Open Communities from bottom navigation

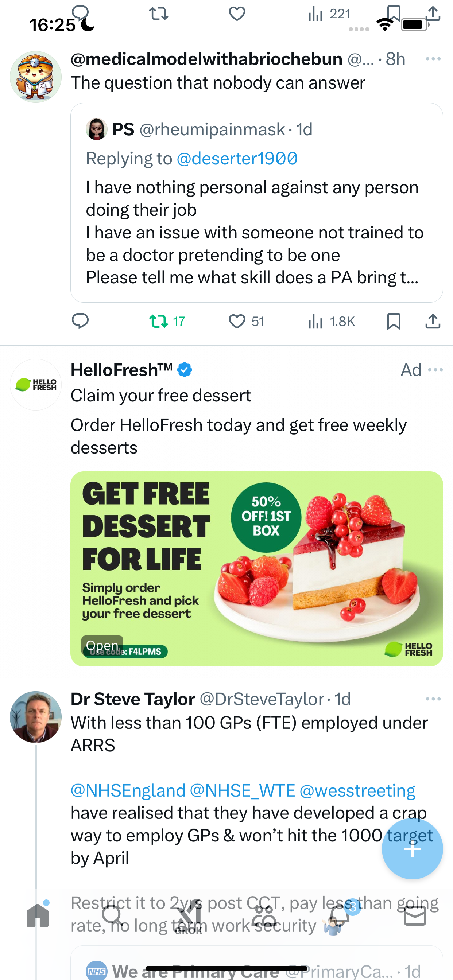[264, 915]
